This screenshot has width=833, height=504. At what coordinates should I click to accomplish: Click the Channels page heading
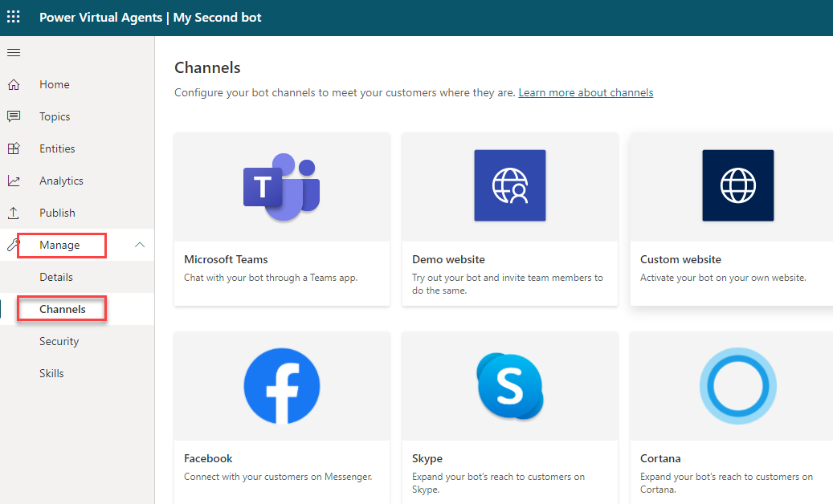[x=207, y=68]
